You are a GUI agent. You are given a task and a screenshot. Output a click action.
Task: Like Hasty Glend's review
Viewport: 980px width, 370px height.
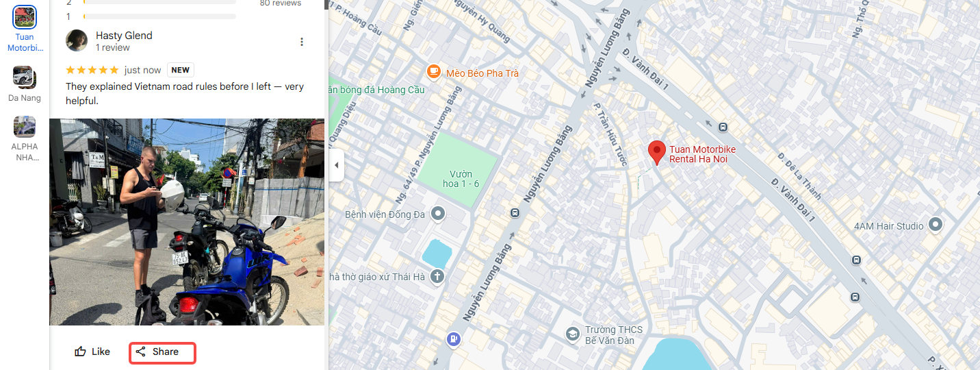point(92,352)
